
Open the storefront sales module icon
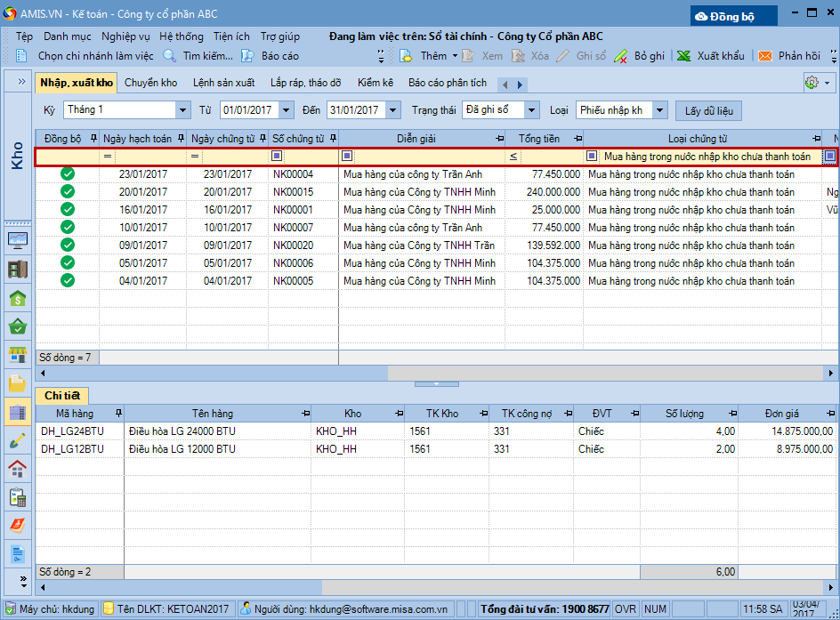pos(18,355)
